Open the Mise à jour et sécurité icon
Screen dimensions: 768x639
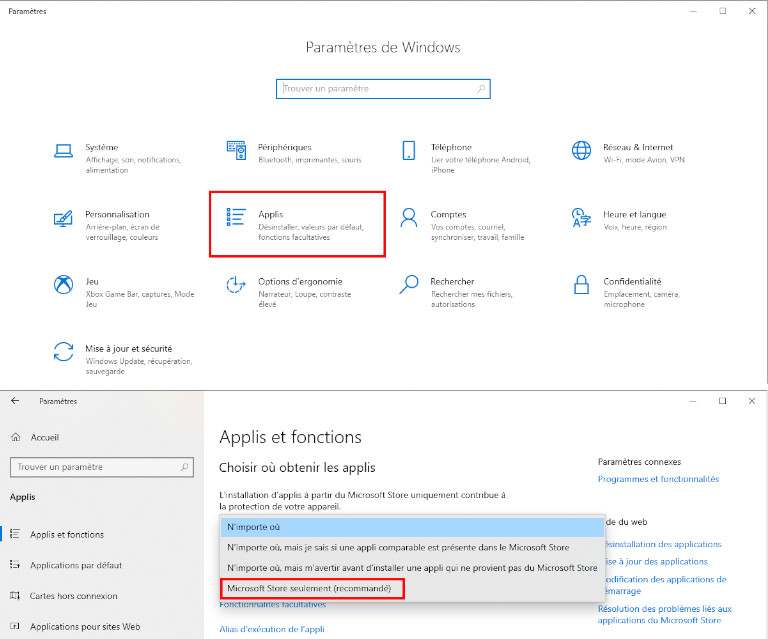pos(63,352)
